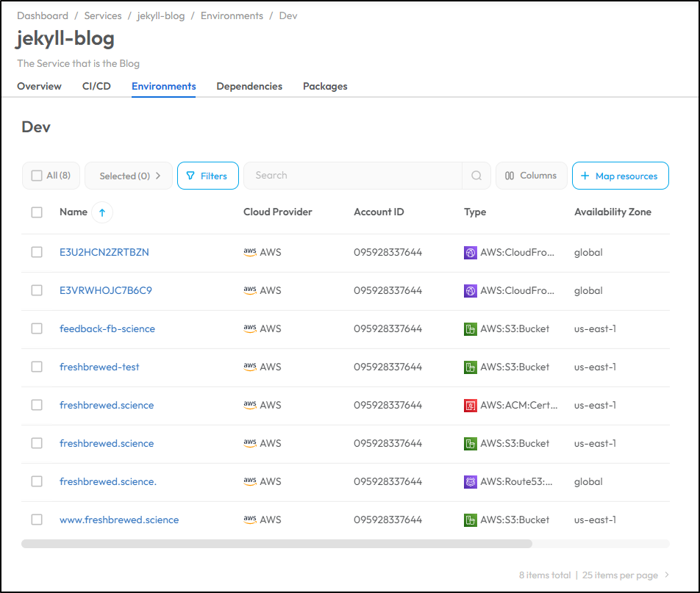This screenshot has height=593, width=700.
Task: Go to Services breadcrumb
Action: [x=103, y=15]
